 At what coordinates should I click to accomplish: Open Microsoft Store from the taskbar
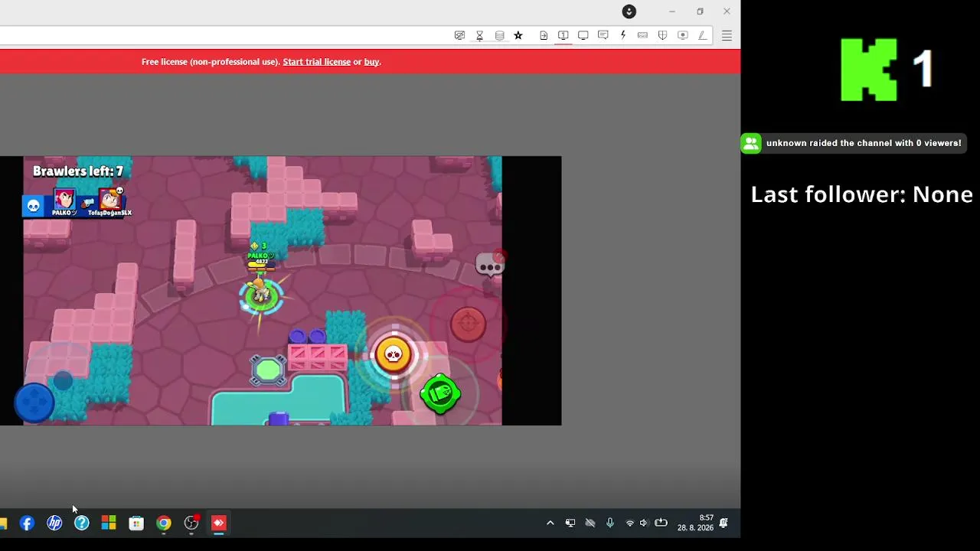(136, 523)
